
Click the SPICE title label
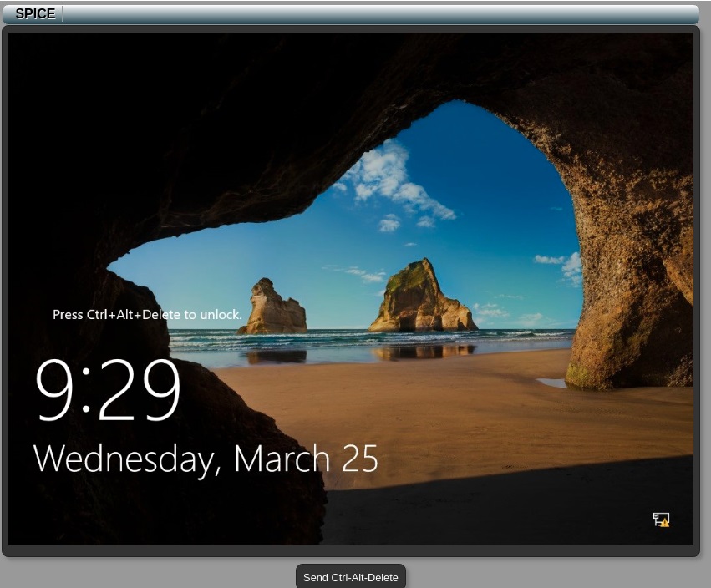pos(35,13)
